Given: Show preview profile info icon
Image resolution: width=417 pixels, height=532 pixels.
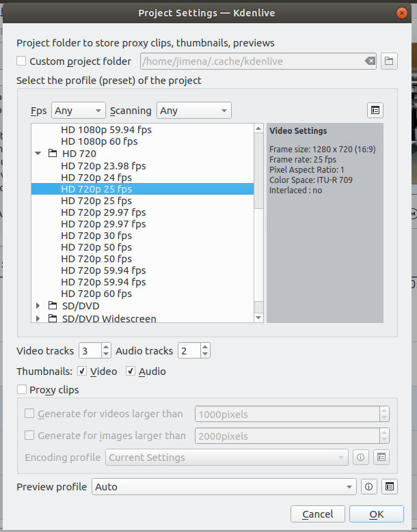Looking at the screenshot, I should (368, 487).
